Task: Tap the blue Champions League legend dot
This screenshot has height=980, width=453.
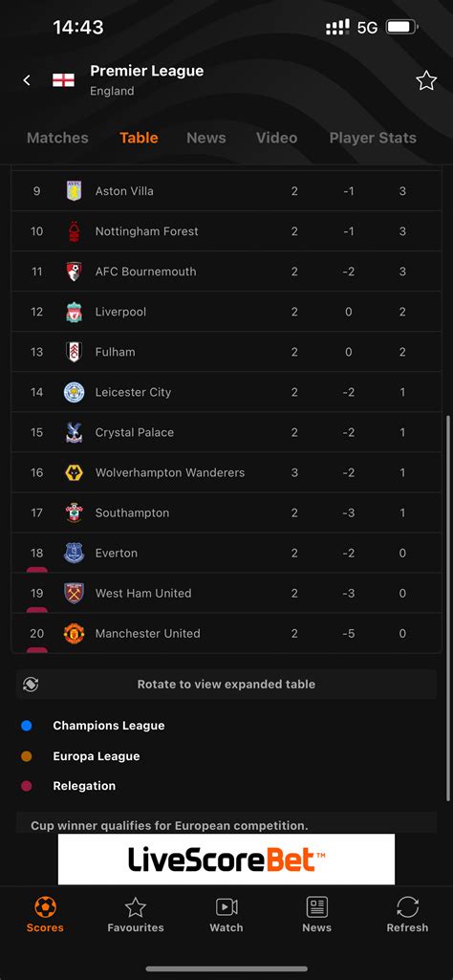Action: [x=26, y=726]
